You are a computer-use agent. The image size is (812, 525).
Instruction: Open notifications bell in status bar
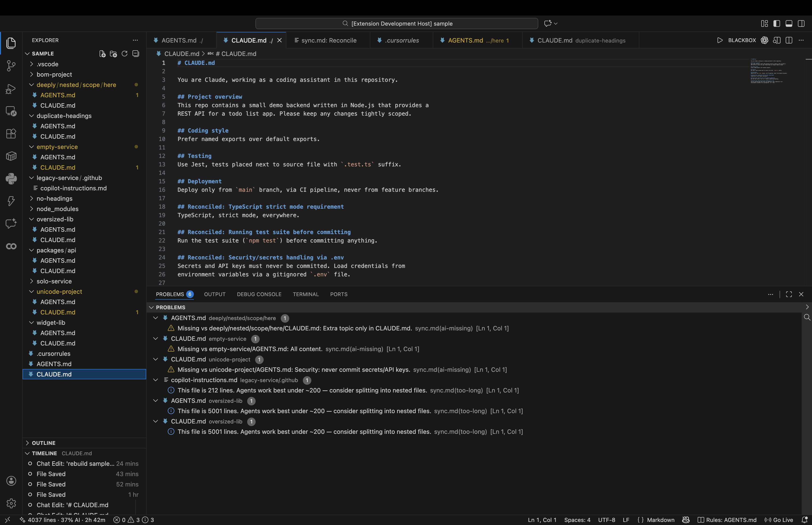click(804, 520)
